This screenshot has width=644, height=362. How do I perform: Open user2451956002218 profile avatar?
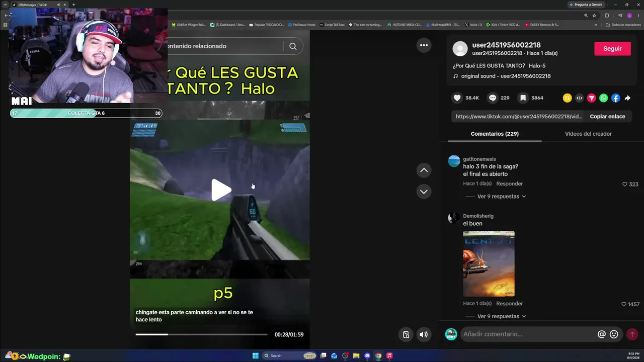pyautogui.click(x=460, y=49)
